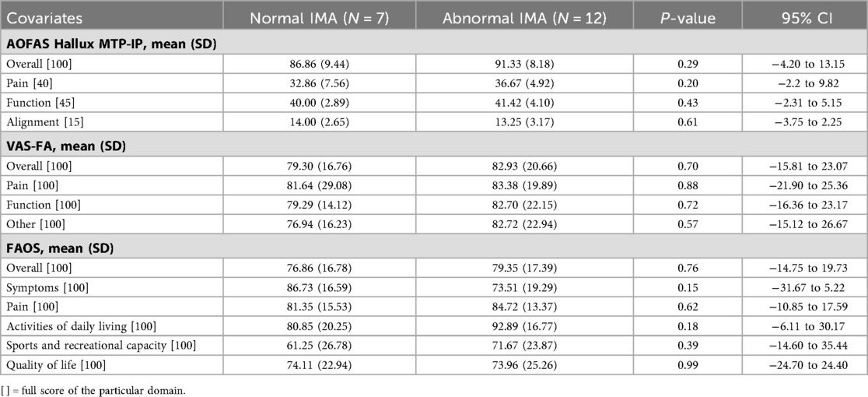Click the CI cell −31.67 to 5.22
868x397 pixels.
[x=810, y=286]
